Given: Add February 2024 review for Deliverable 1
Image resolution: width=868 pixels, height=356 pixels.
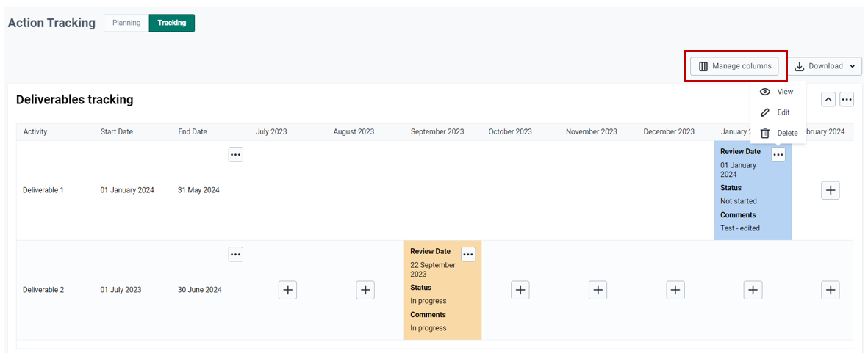Looking at the screenshot, I should [x=831, y=190].
